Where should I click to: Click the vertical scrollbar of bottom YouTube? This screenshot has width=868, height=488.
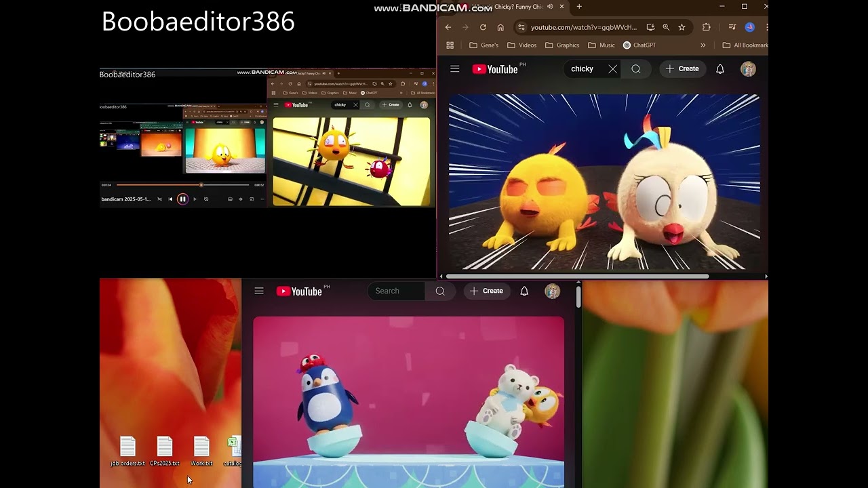pos(578,297)
